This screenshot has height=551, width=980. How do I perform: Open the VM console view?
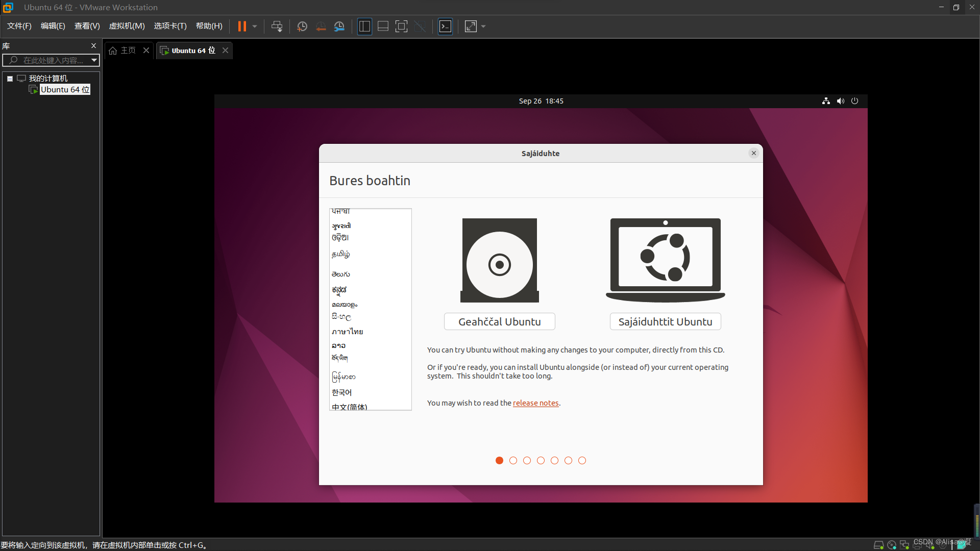(x=445, y=26)
